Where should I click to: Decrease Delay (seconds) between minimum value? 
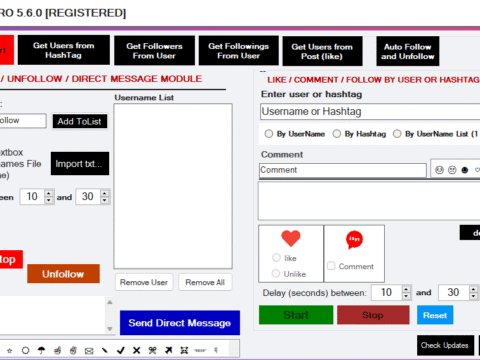406,296
